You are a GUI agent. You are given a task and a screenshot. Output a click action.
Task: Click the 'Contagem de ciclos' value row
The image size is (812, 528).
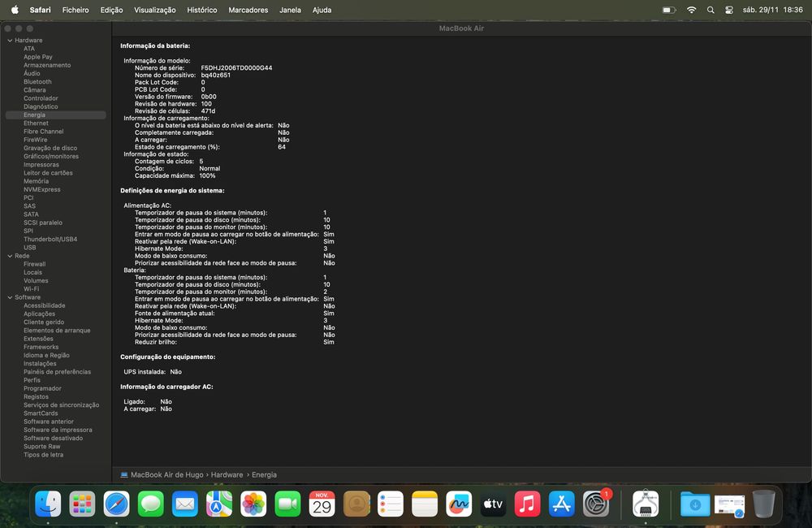[x=169, y=161]
